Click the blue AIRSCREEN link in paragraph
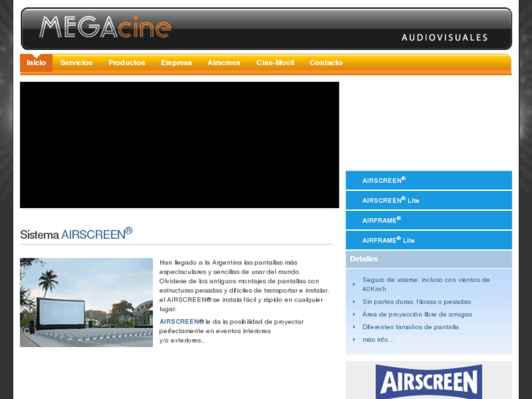 [x=179, y=321]
